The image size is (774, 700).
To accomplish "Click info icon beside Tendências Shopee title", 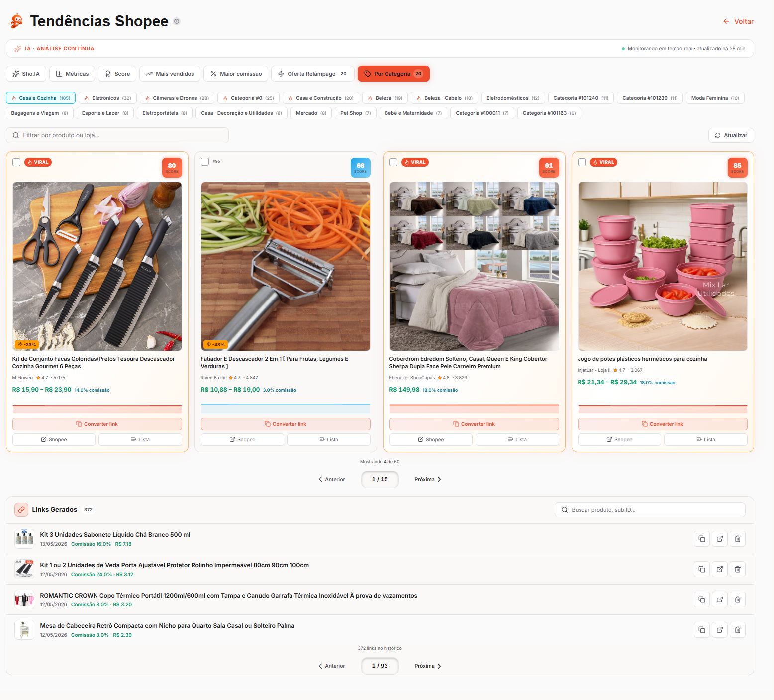I will (x=177, y=21).
